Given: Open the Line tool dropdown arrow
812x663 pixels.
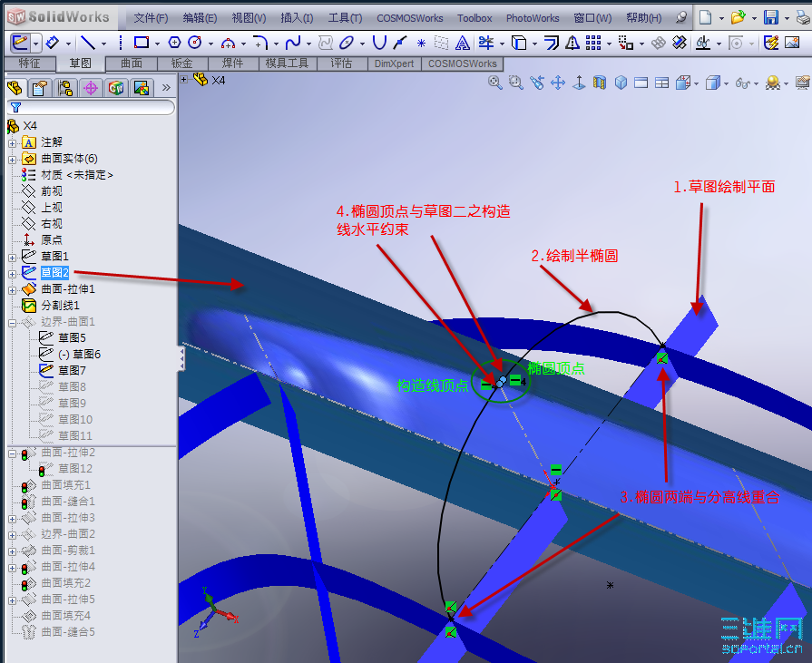Looking at the screenshot, I should pos(103,44).
